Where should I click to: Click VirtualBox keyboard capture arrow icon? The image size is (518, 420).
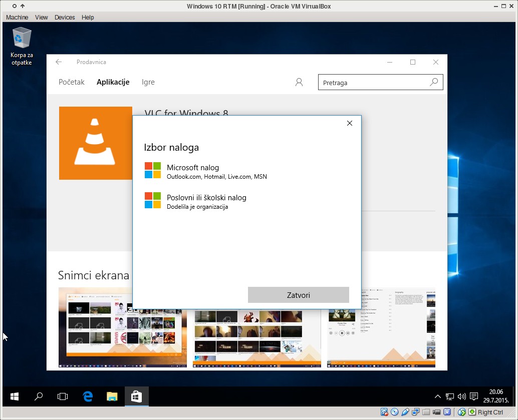coord(472,412)
